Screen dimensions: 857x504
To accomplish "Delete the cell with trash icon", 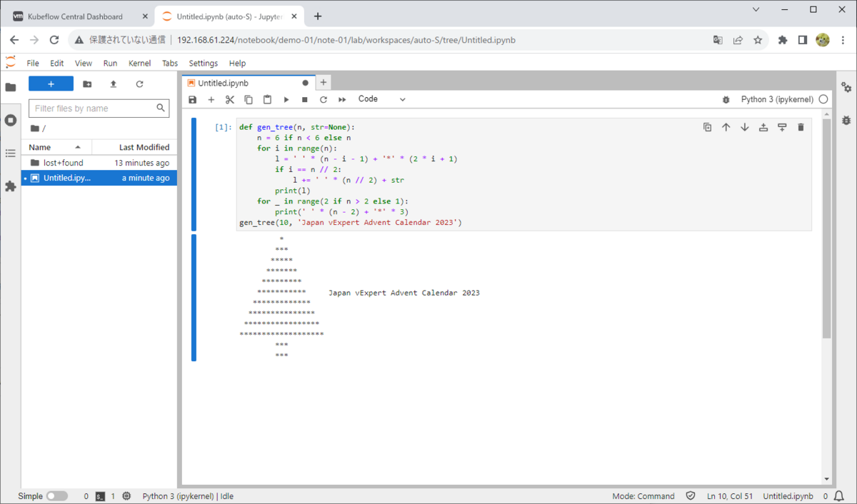I will click(801, 127).
